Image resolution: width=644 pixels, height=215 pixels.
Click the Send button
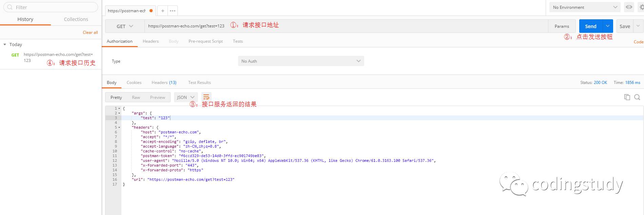[x=591, y=26]
